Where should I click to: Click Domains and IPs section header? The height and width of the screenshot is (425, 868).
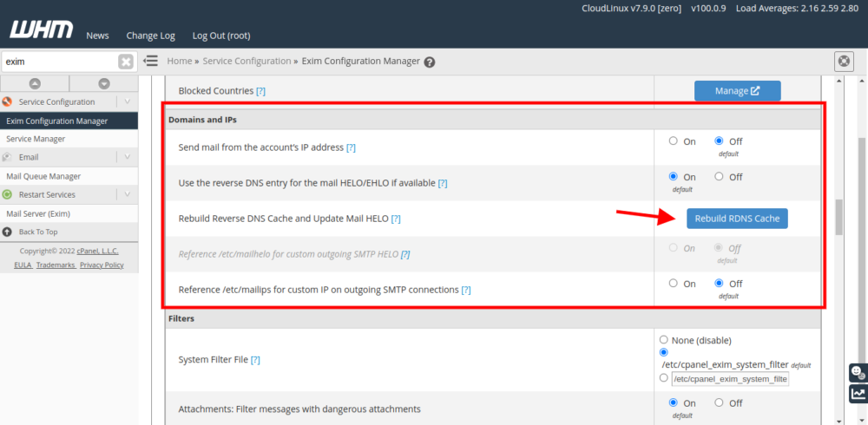(203, 120)
